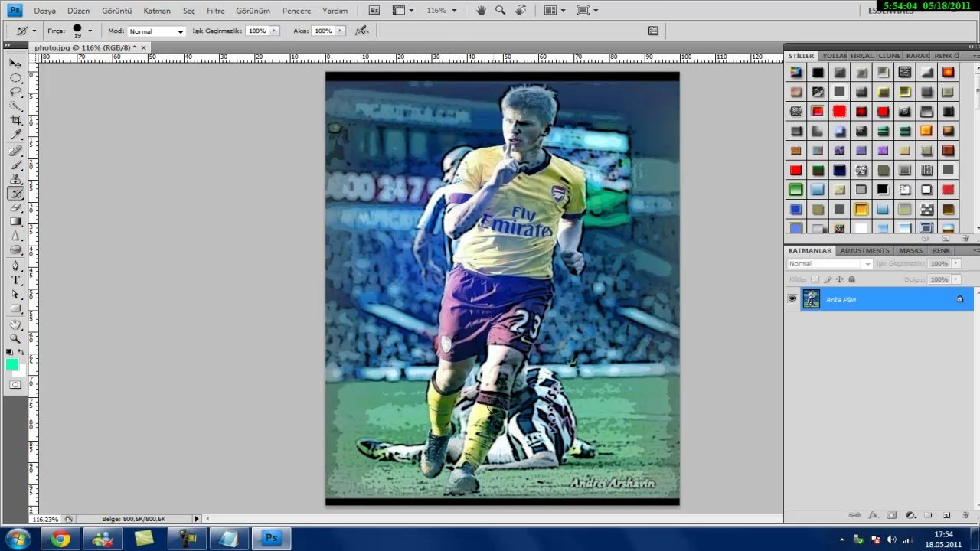Click the foreground color swatch

[x=11, y=364]
